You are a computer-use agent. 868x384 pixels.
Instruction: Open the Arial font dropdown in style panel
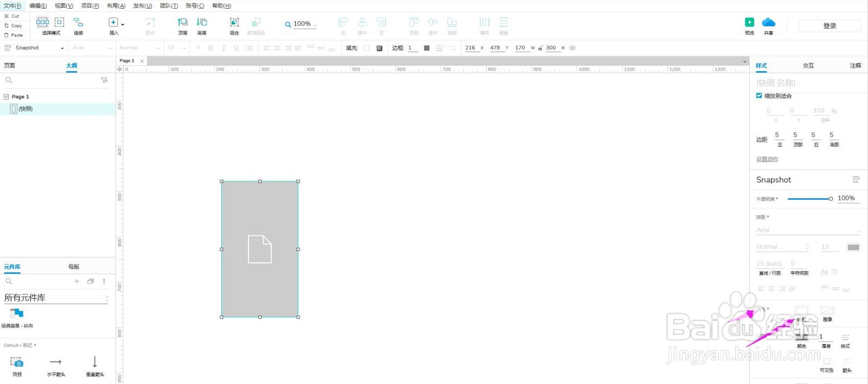tap(808, 230)
